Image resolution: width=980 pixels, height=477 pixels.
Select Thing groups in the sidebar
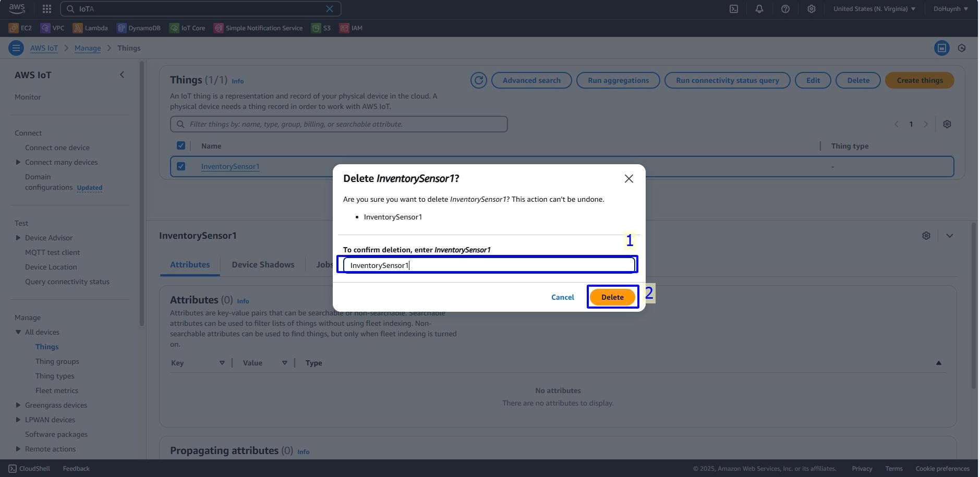(x=57, y=361)
